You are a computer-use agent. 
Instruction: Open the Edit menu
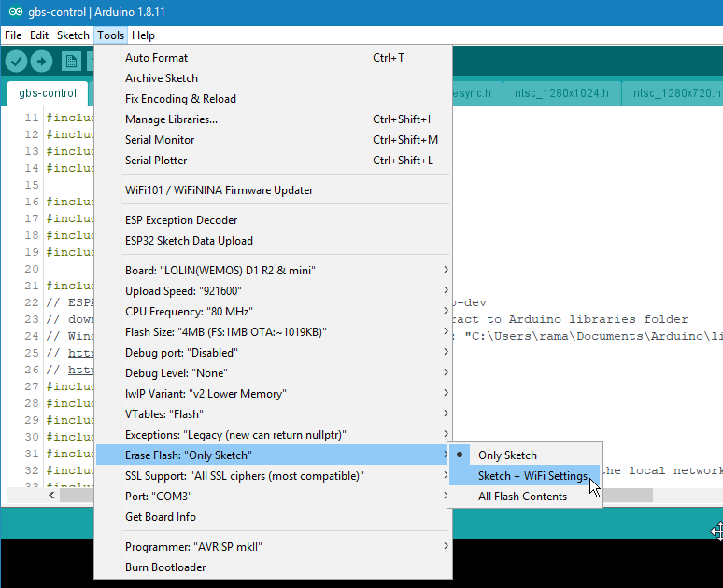[39, 35]
